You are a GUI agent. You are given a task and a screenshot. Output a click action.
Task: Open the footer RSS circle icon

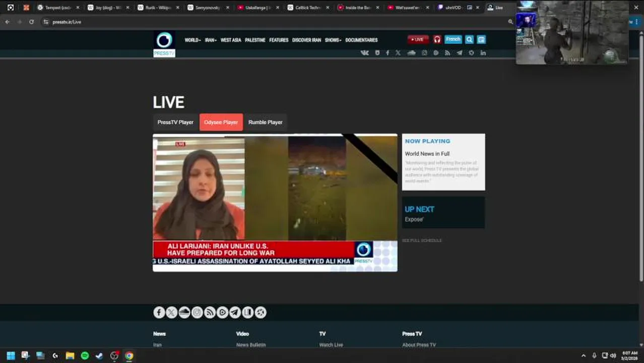[x=210, y=313]
